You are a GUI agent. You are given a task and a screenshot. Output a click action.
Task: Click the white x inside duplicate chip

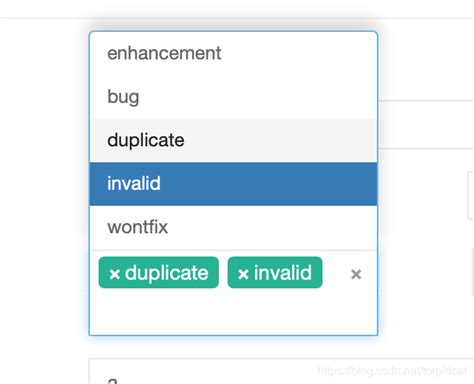click(x=114, y=274)
